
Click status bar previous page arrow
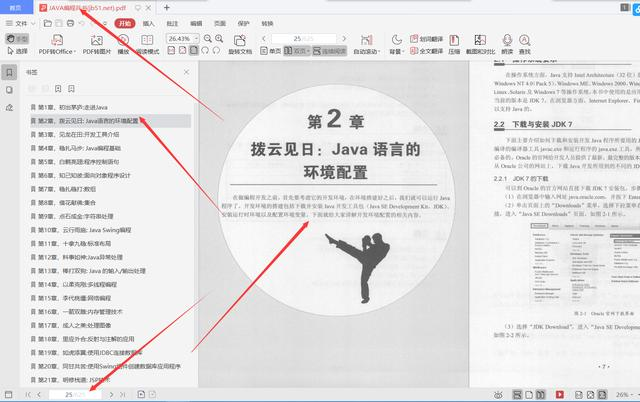(39, 395)
